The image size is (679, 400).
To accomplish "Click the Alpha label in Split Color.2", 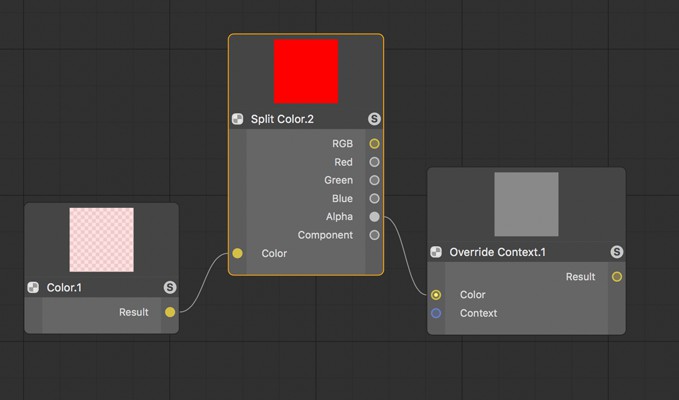I will [x=340, y=217].
